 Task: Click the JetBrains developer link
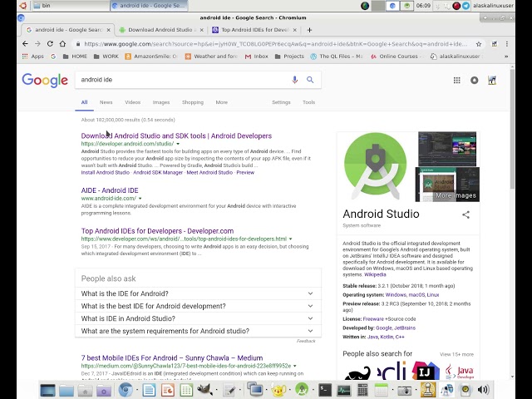coord(405,328)
